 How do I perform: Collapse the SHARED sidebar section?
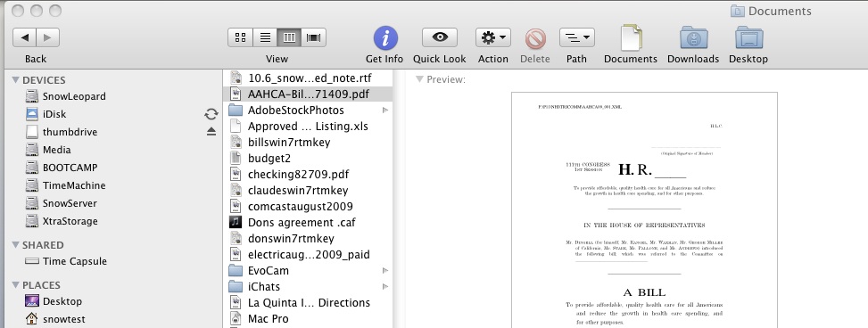click(x=15, y=245)
